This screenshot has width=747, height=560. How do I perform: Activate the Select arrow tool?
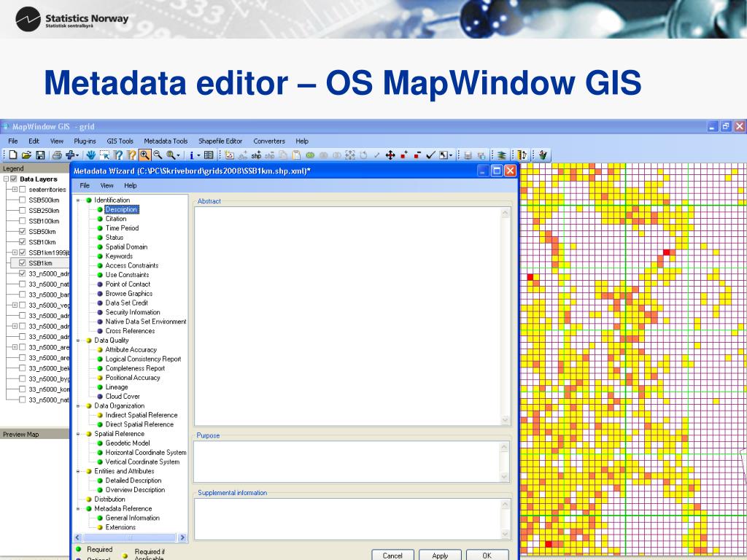(x=104, y=155)
